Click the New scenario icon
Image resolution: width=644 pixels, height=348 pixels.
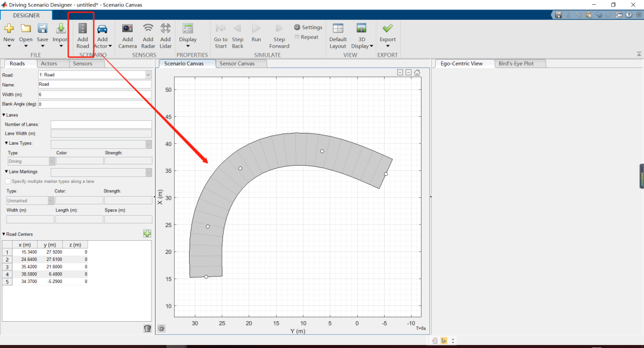[x=9, y=29]
